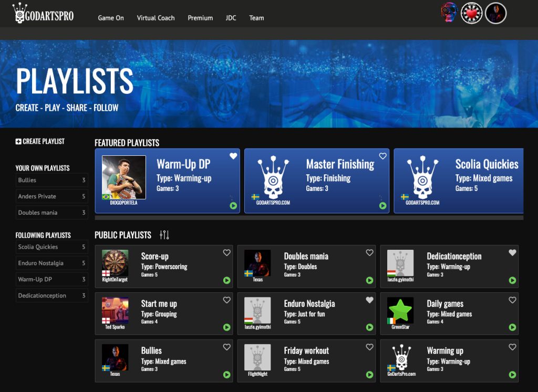The image size is (538, 392).
Task: Play the public Dedicationception playlist
Action: point(512,280)
